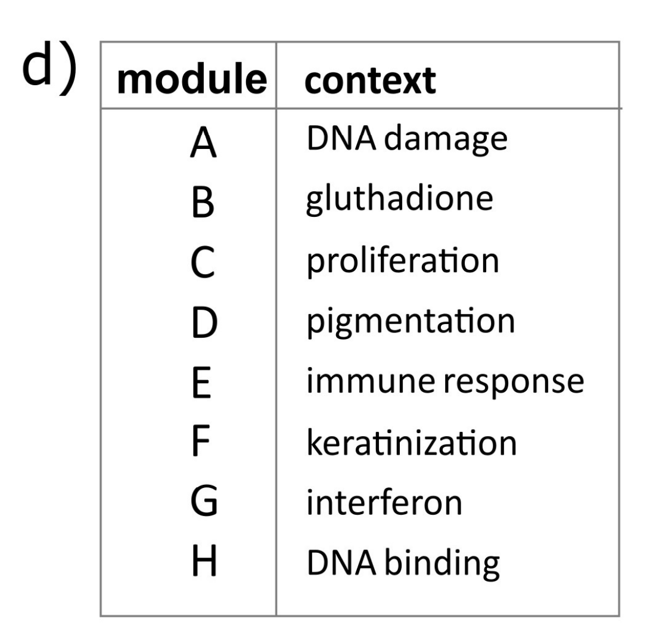This screenshot has height=644, width=653.
Task: Click the pigmentation context text
Action: (x=411, y=322)
